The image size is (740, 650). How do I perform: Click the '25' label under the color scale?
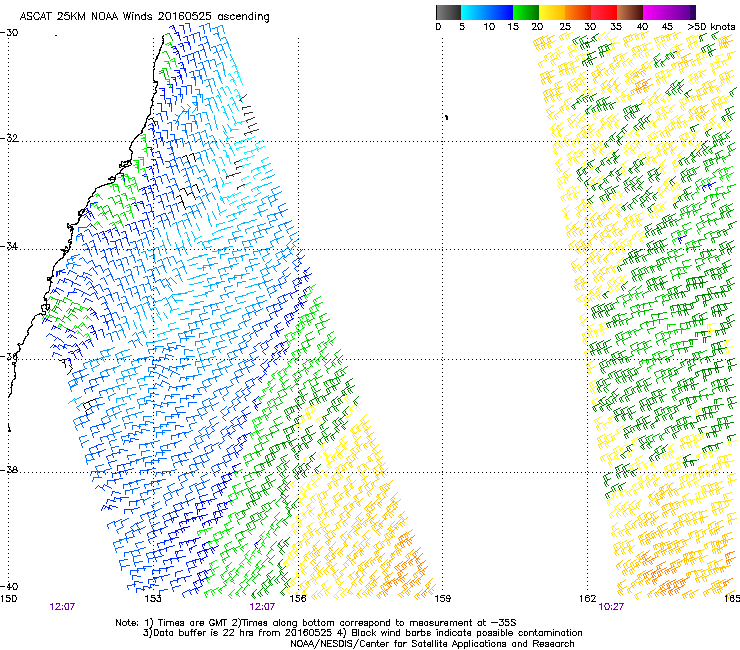pos(564,27)
